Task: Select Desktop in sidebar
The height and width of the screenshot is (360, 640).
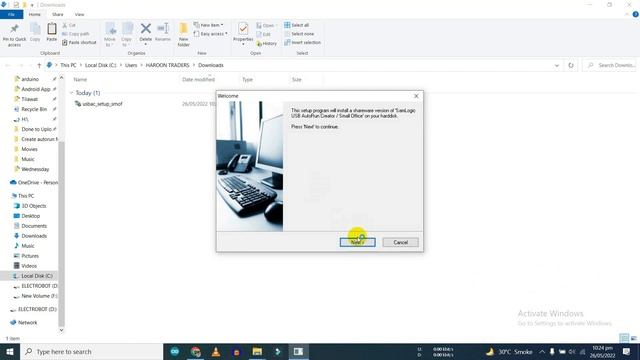Action: click(x=31, y=216)
